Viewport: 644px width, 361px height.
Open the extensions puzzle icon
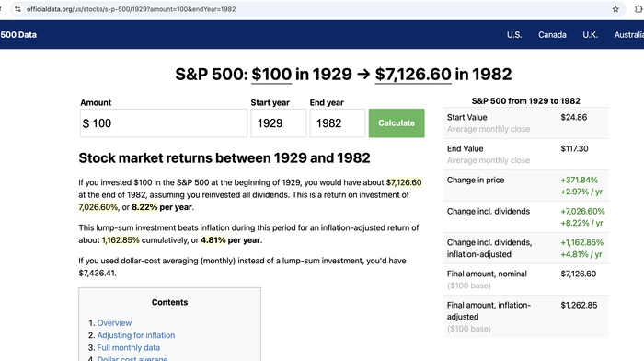click(x=638, y=9)
